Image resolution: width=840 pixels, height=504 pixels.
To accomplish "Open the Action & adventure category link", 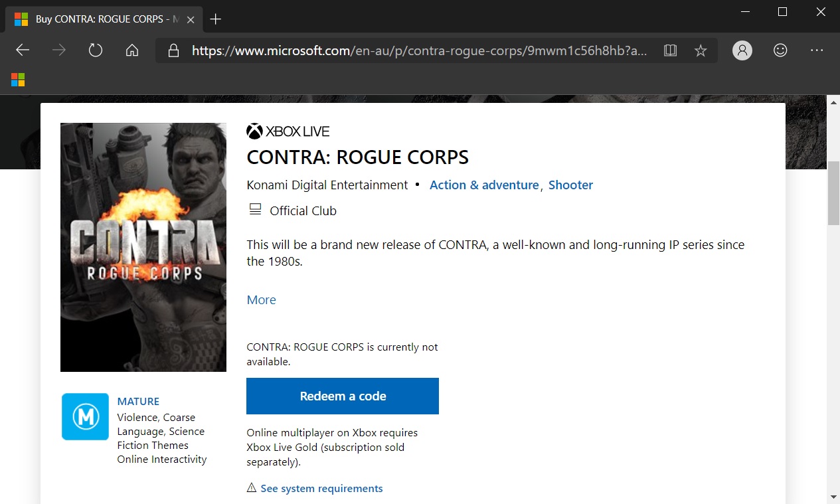I will (x=484, y=185).
